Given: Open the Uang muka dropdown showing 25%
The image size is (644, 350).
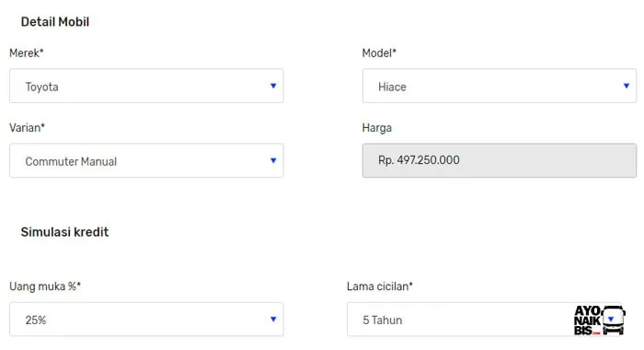Looking at the screenshot, I should click(146, 320).
